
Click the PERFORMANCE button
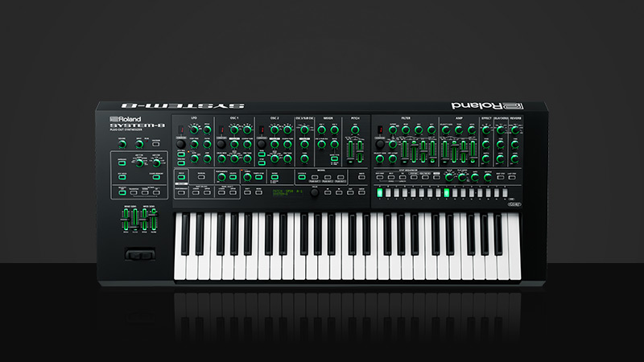pos(181,192)
